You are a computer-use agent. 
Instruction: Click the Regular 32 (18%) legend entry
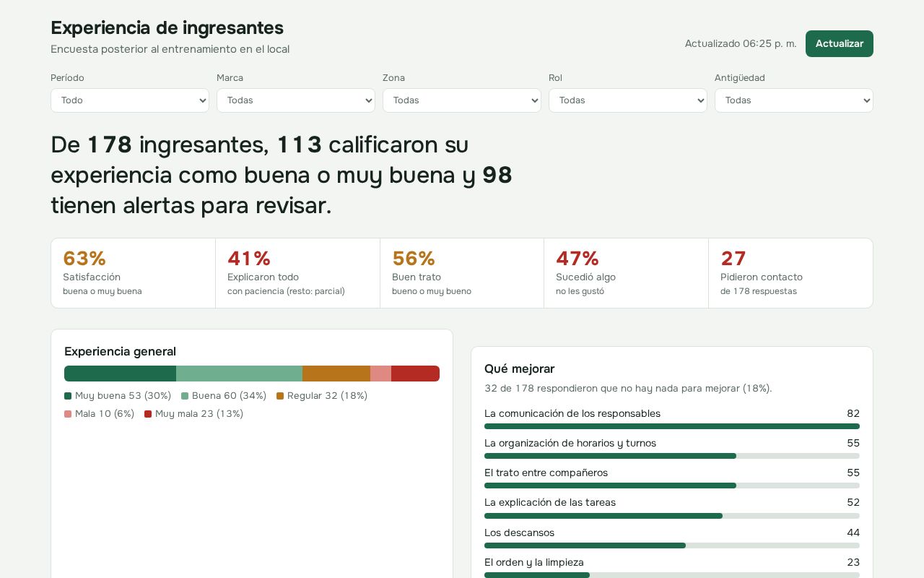click(322, 396)
